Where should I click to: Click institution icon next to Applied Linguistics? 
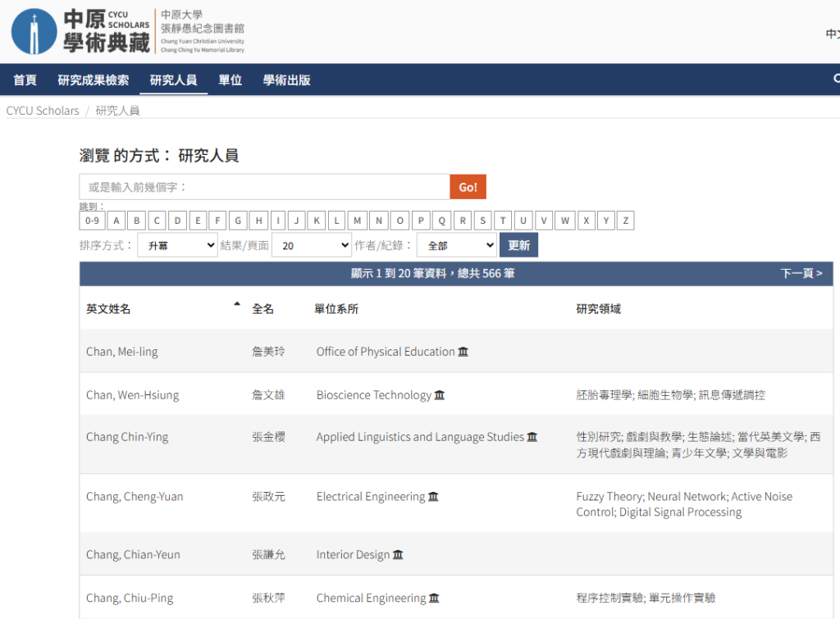[532, 437]
